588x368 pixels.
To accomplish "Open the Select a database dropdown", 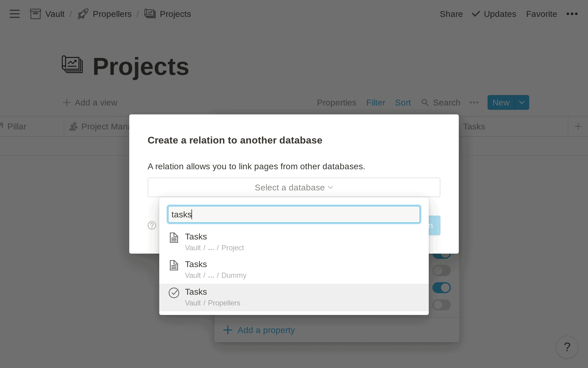I will tap(293, 187).
